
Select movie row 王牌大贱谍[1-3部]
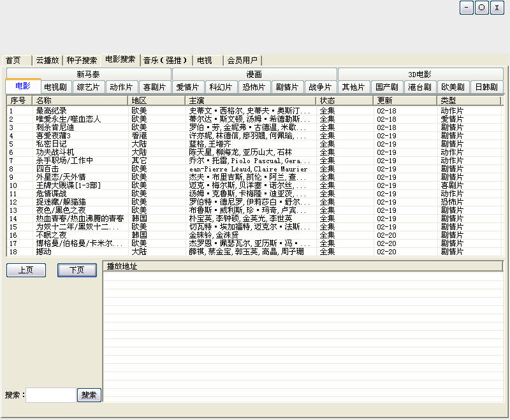pyautogui.click(x=254, y=185)
